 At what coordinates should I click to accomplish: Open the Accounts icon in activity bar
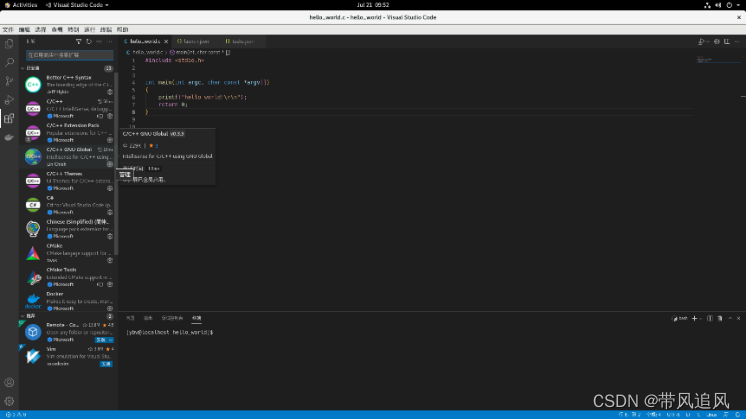click(x=9, y=382)
